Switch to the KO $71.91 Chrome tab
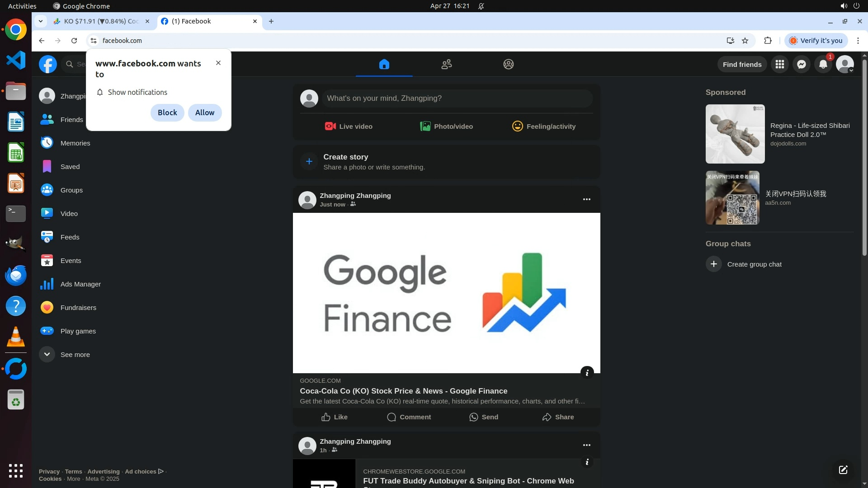The image size is (868, 488). pos(100,21)
